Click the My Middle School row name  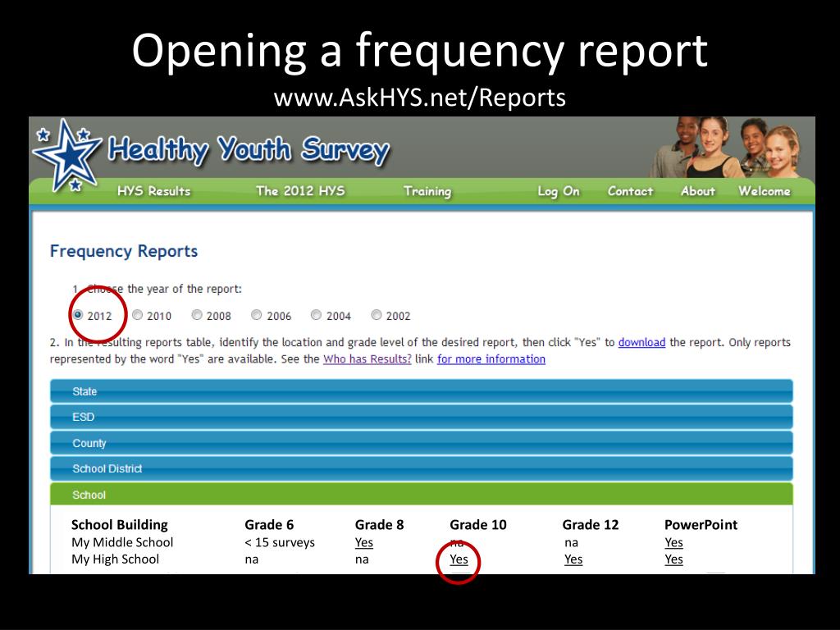point(122,543)
